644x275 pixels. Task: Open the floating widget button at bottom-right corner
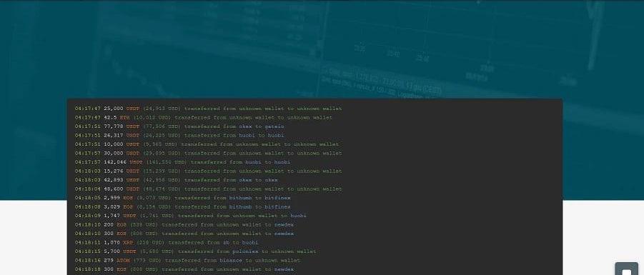627,269
